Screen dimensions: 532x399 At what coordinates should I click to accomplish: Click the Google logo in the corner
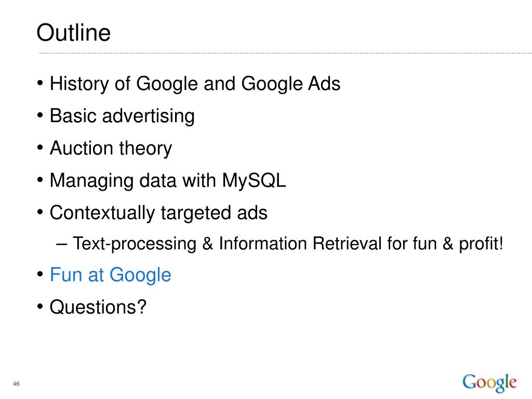[489, 383]
